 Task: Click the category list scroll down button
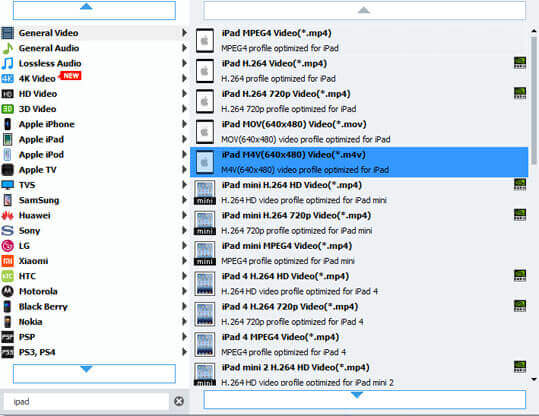(94, 374)
